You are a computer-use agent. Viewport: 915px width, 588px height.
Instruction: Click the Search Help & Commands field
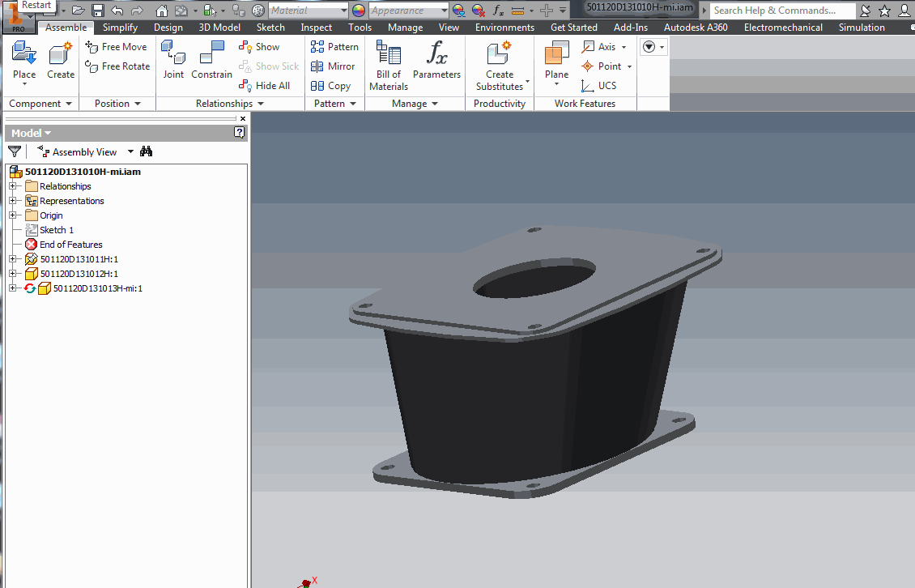point(781,11)
